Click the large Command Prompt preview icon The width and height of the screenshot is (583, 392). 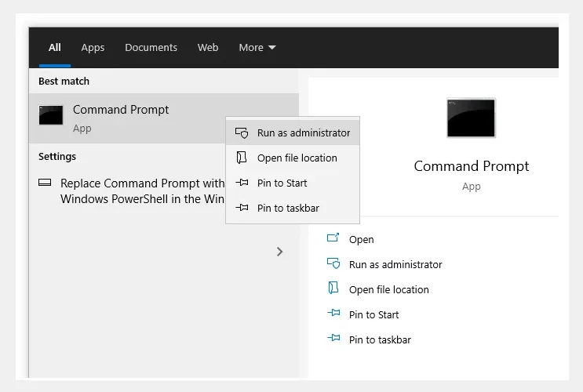click(x=471, y=118)
